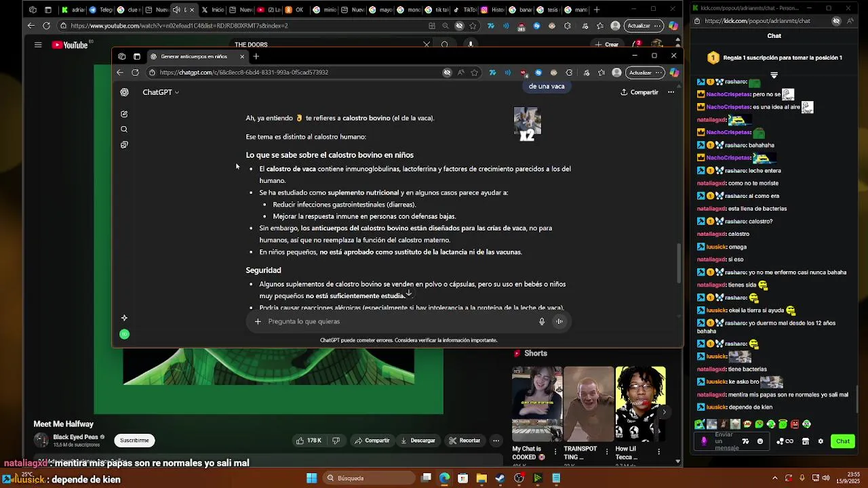Viewport: 868px width, 488px height.
Task: Open Kick shop store icon
Action: coord(806,441)
